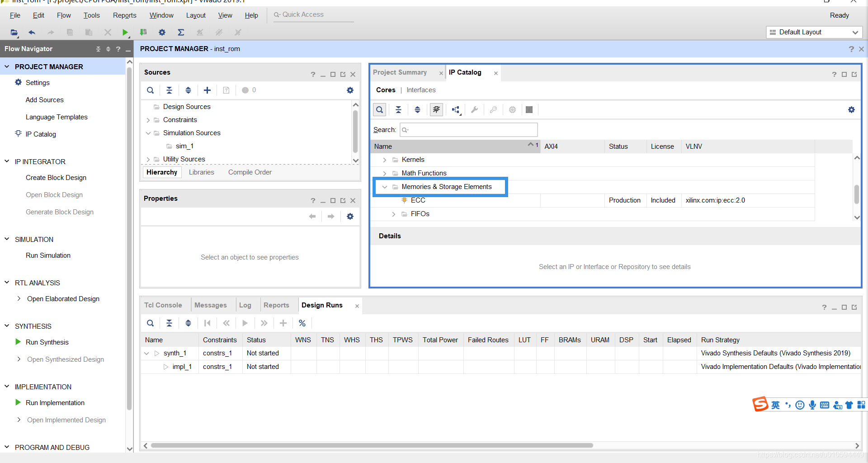The image size is (868, 463).
Task: Click the Sources panel search icon
Action: pos(151,90)
